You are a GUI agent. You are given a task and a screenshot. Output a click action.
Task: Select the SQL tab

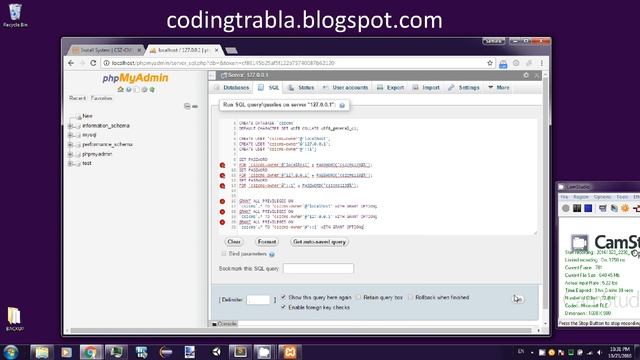point(269,87)
